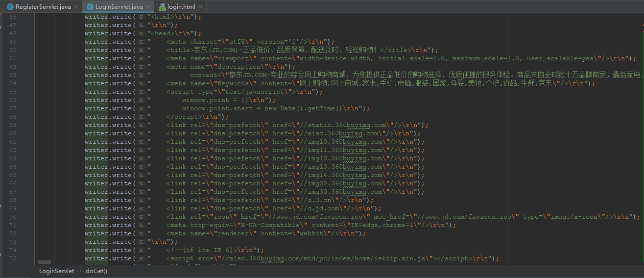Click writer.write on line 46

tap(108, 17)
